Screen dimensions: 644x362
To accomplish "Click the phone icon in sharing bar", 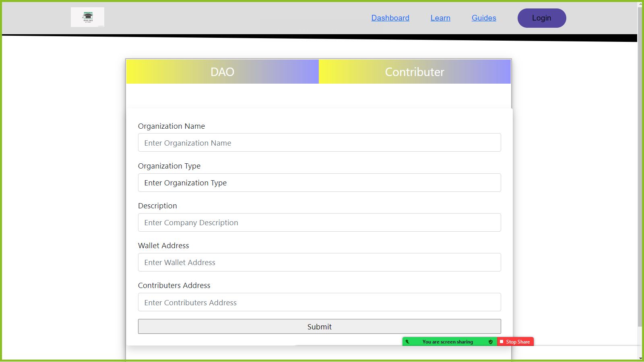I will tap(407, 342).
